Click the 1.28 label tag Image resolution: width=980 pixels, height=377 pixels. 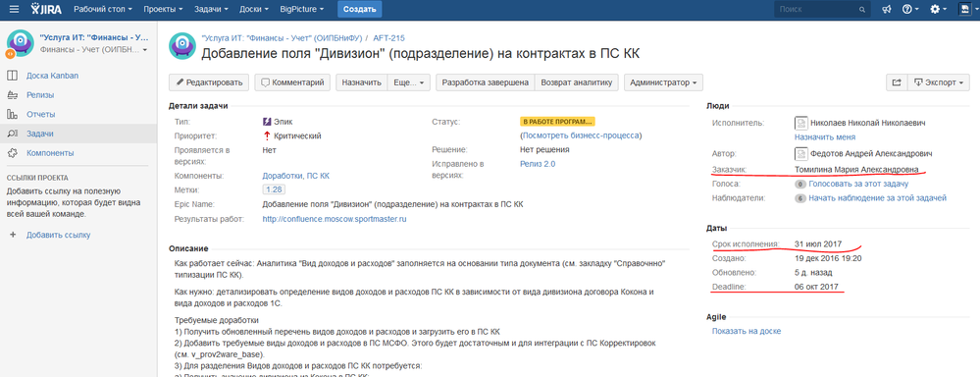[x=273, y=190]
